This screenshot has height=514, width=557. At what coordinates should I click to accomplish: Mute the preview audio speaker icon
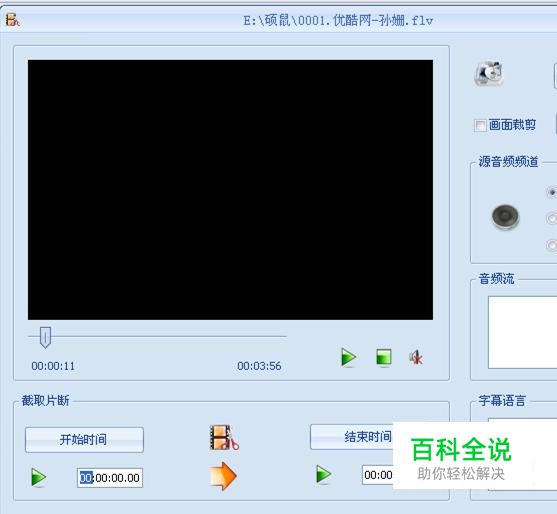click(416, 357)
